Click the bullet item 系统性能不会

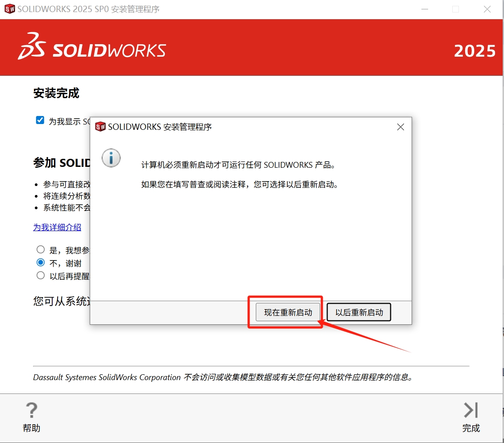(67, 207)
